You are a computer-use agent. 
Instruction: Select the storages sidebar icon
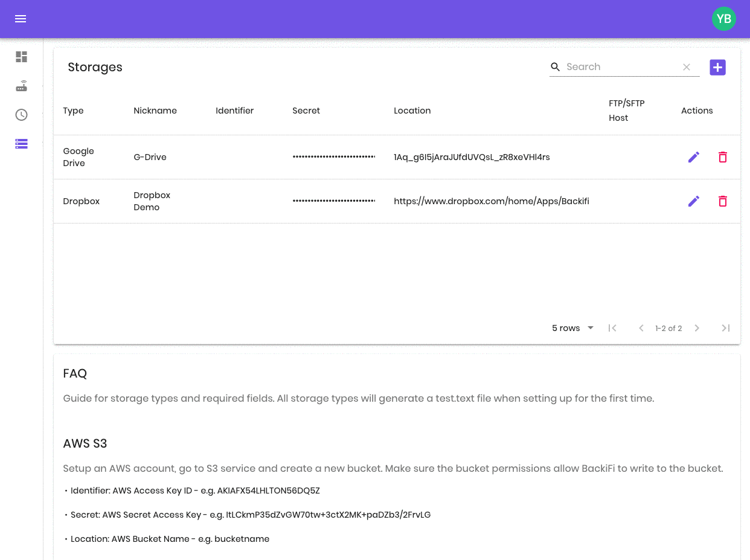click(x=22, y=144)
